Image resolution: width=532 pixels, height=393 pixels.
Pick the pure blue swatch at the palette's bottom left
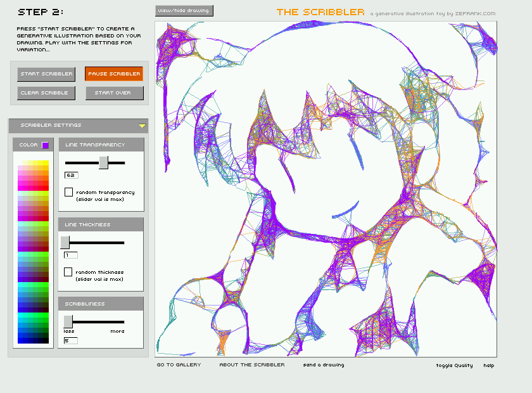coord(20,340)
